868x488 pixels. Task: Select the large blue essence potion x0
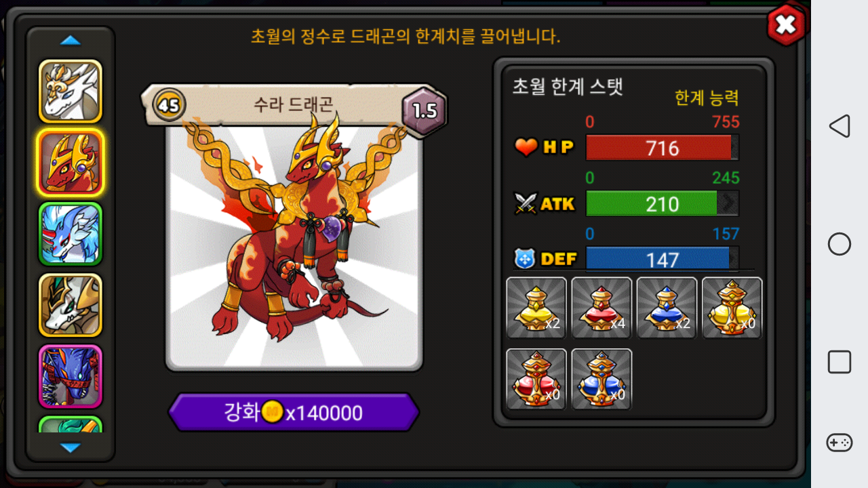(601, 379)
